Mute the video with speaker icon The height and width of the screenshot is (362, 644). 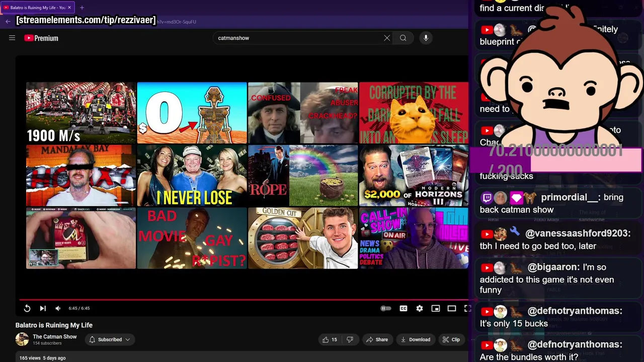(x=58, y=308)
